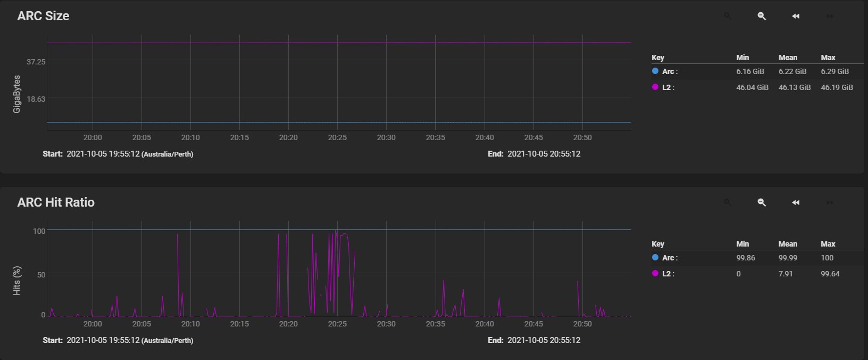This screenshot has width=868, height=360.
Task: Select the ARC Hit Ratio chart title
Action: pyautogui.click(x=56, y=202)
